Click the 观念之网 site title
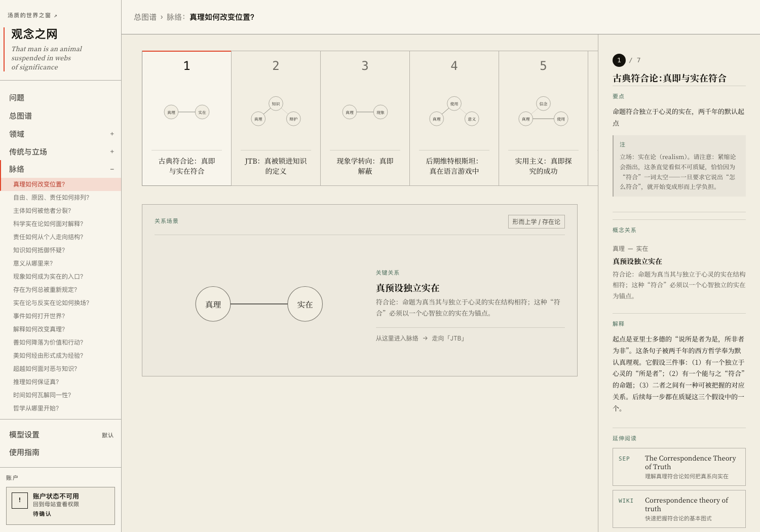Image resolution: width=760 pixels, height=532 pixels. pyautogui.click(x=34, y=34)
